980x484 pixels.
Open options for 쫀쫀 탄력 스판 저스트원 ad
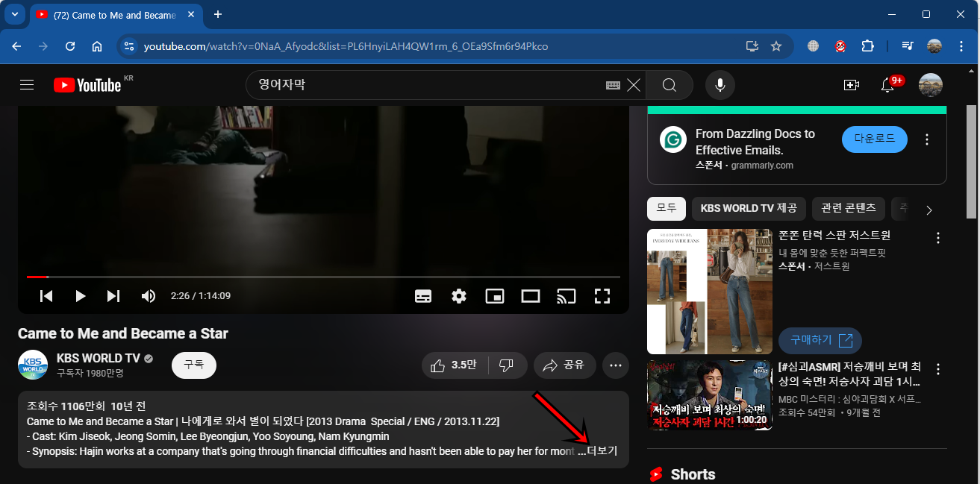coord(938,239)
